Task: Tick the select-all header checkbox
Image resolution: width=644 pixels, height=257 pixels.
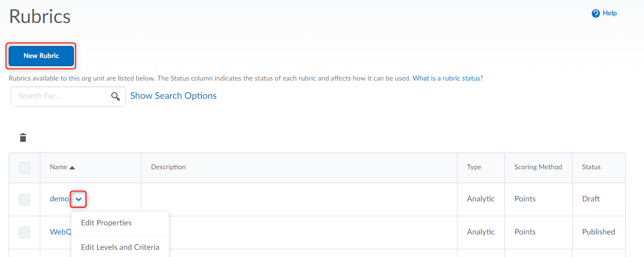Action: pos(24,167)
